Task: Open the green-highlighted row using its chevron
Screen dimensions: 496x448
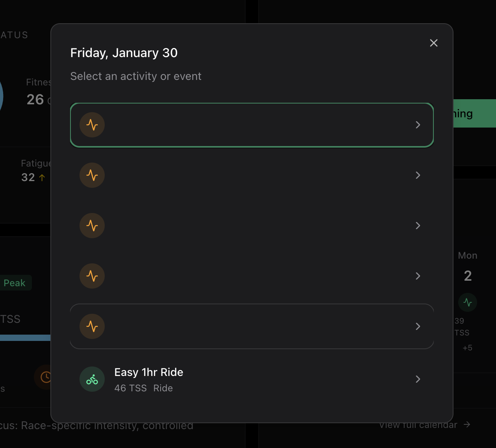Action: (x=418, y=125)
